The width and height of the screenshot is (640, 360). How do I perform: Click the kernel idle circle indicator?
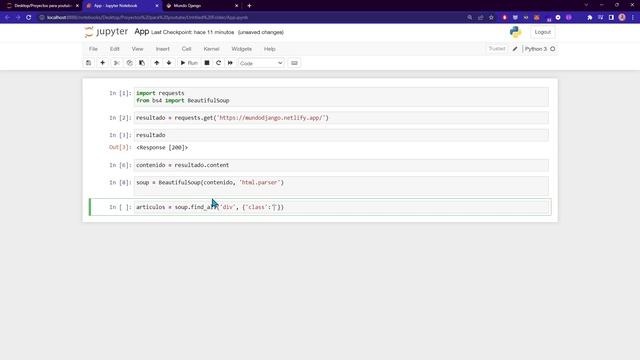click(553, 49)
